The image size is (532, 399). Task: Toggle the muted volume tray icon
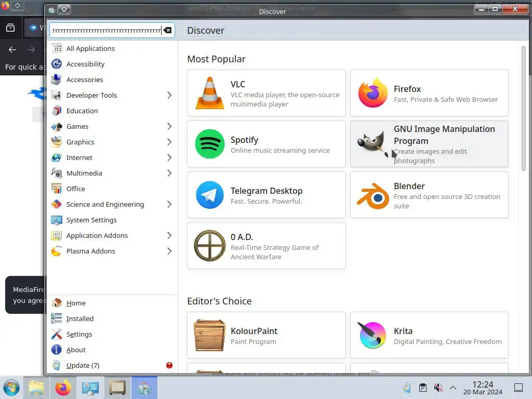click(438, 388)
